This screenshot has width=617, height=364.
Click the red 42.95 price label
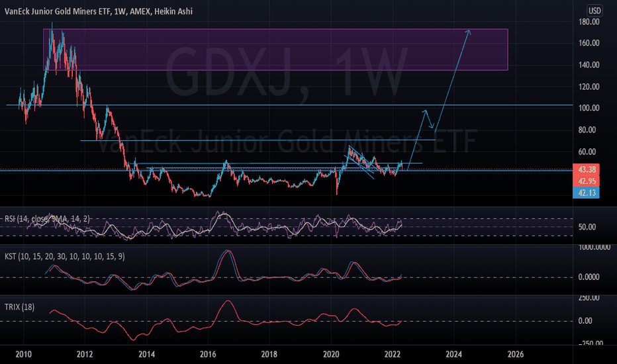587,181
